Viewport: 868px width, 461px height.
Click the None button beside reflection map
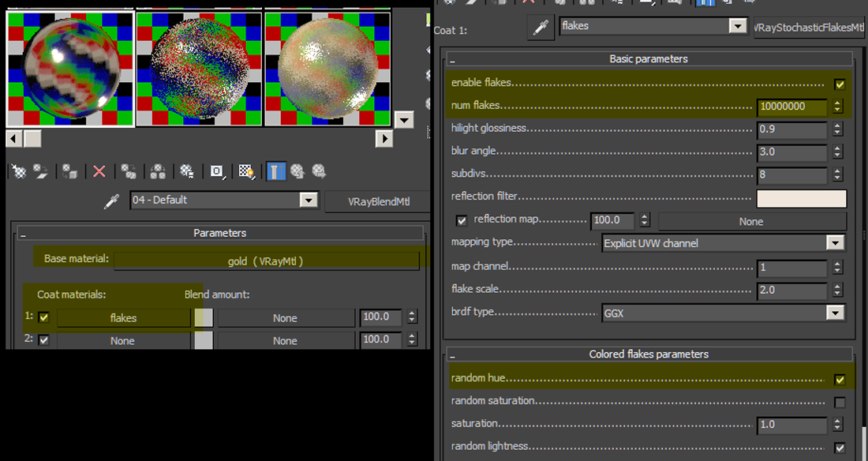click(x=751, y=221)
